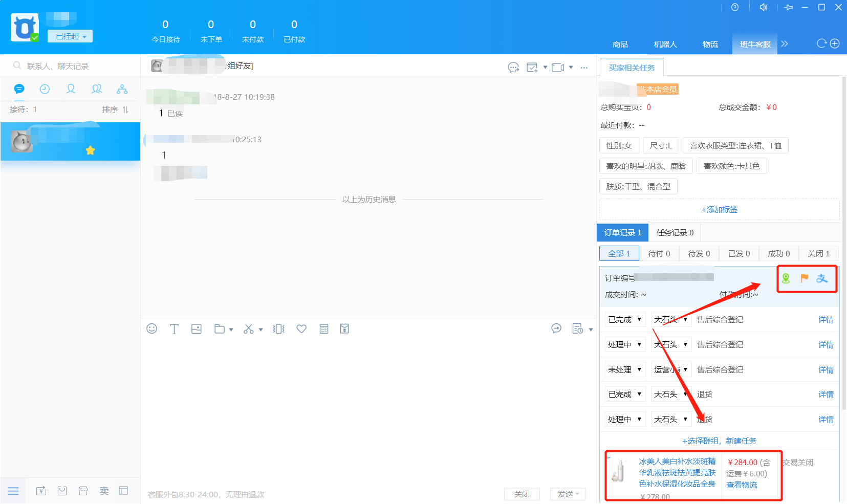Viewport: 847px width, 504px height.
Task: Click the blue Alipay icon on order
Action: [822, 278]
